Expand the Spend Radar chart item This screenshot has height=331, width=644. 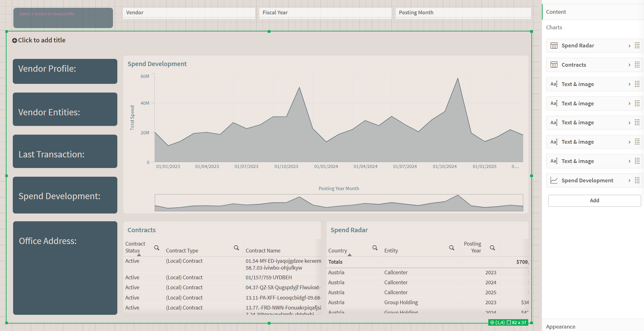click(x=629, y=46)
